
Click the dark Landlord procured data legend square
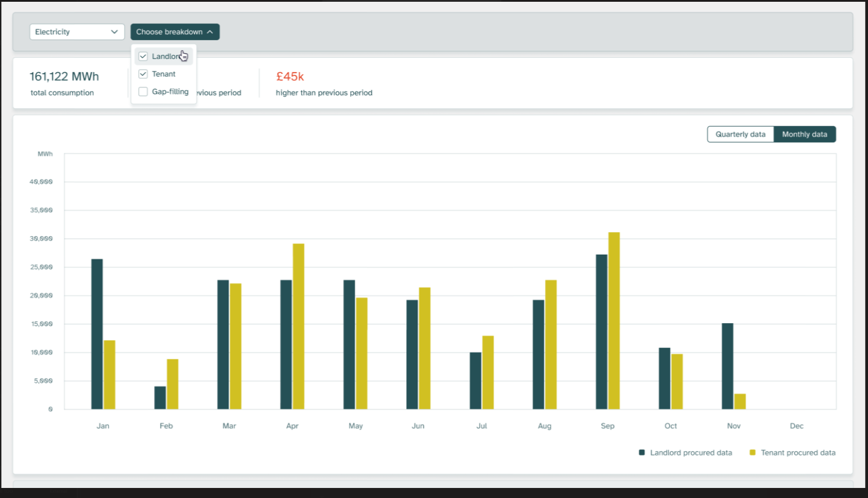642,453
